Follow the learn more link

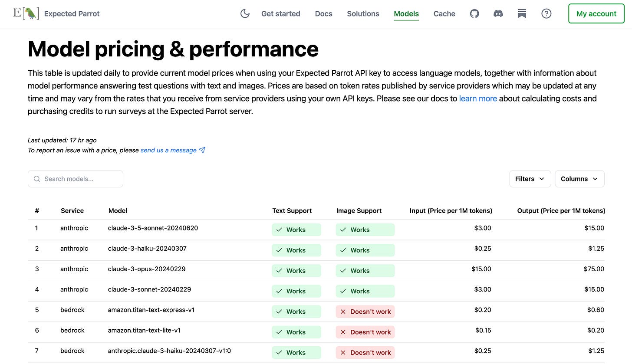pos(478,98)
